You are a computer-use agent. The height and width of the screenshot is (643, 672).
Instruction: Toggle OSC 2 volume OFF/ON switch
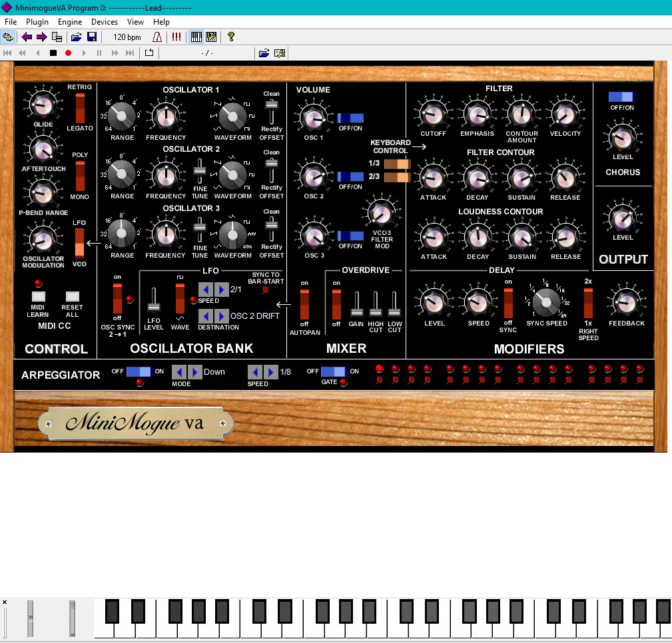point(350,176)
